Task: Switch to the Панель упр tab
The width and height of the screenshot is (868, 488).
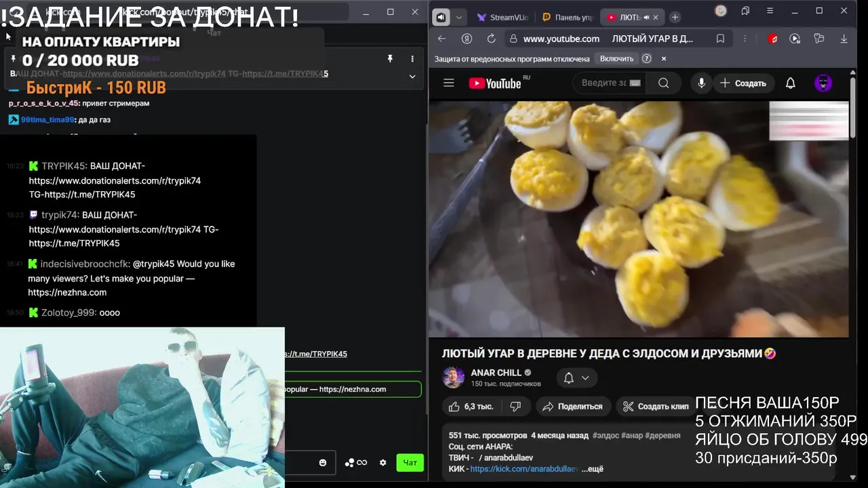Action: 568,18
